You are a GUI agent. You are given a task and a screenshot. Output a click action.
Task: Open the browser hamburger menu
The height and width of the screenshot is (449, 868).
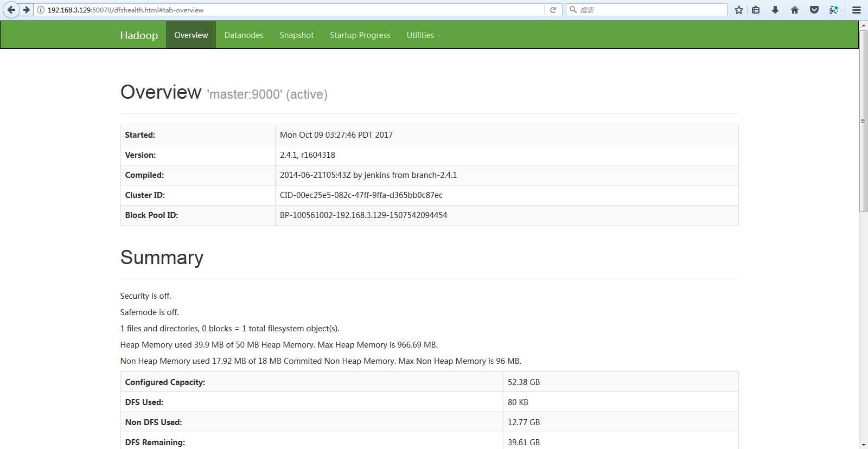coord(857,10)
